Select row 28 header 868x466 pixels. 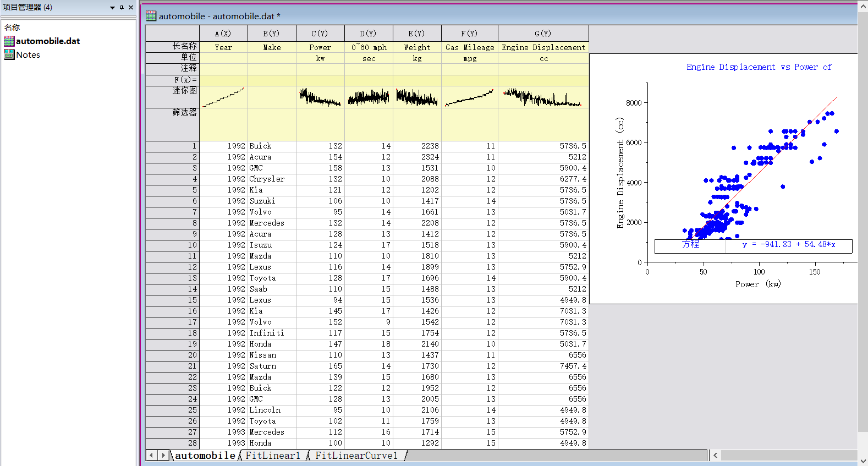pyautogui.click(x=172, y=443)
